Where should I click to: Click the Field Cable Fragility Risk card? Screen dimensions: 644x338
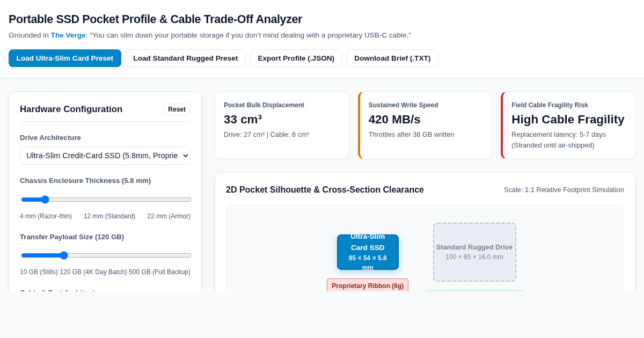click(568, 125)
